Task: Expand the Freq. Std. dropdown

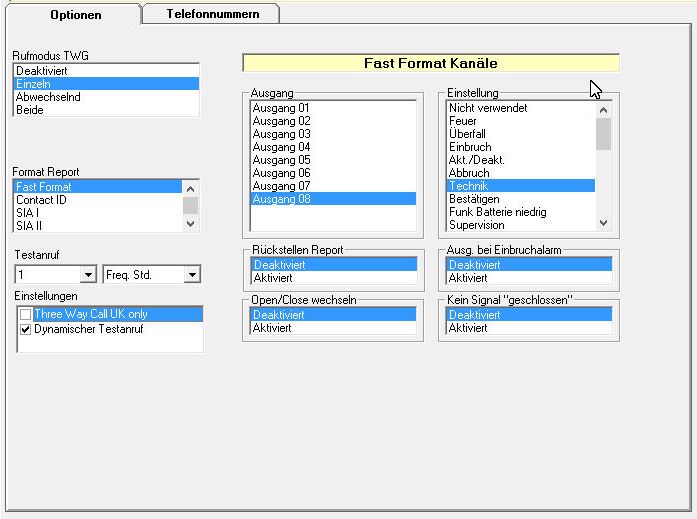Action: pos(192,275)
